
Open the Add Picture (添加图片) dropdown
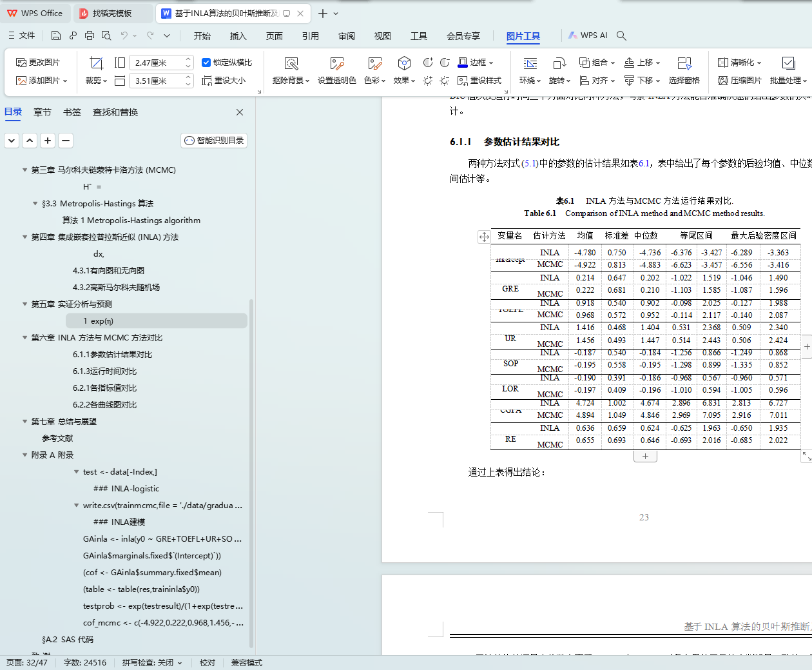[41, 81]
